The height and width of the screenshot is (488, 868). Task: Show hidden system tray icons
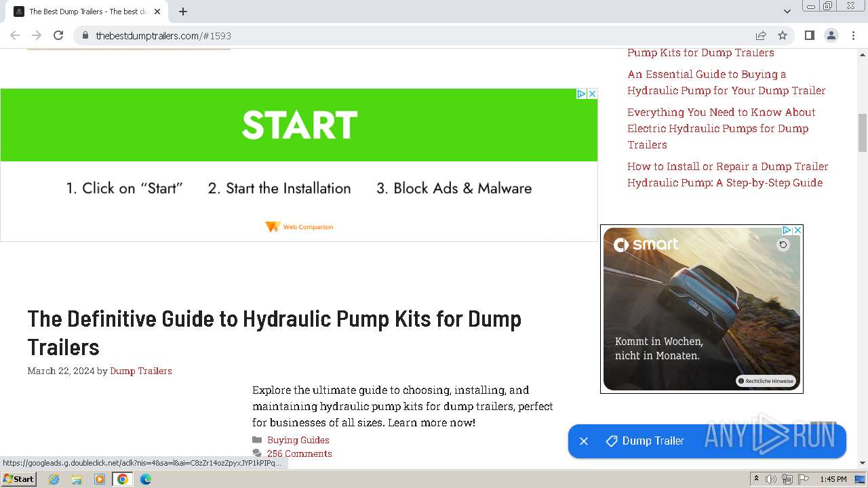pyautogui.click(x=756, y=479)
